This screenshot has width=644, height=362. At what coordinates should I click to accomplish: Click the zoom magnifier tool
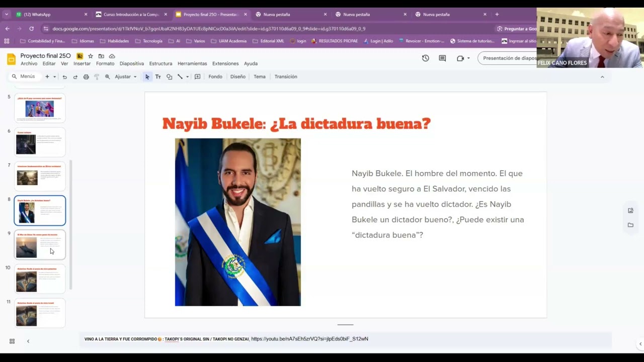(107, 77)
